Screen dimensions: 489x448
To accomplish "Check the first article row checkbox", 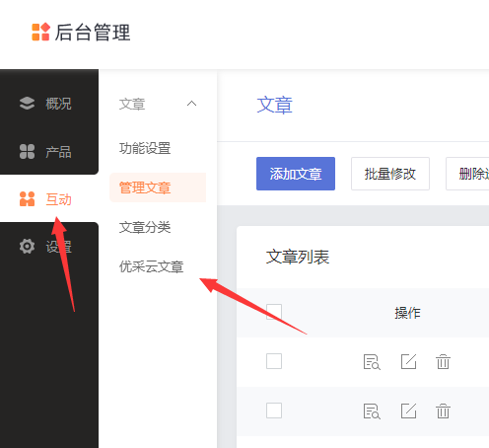I will point(274,361).
